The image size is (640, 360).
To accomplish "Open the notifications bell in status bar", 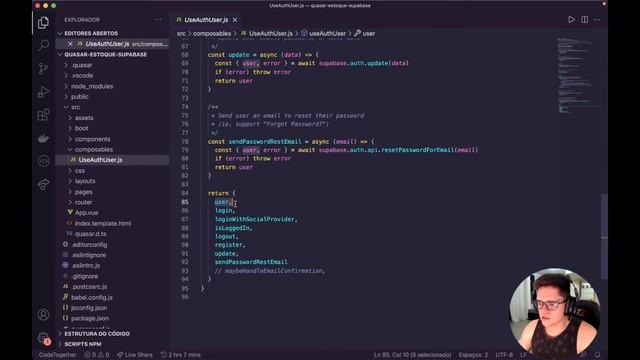I will pos(597,355).
